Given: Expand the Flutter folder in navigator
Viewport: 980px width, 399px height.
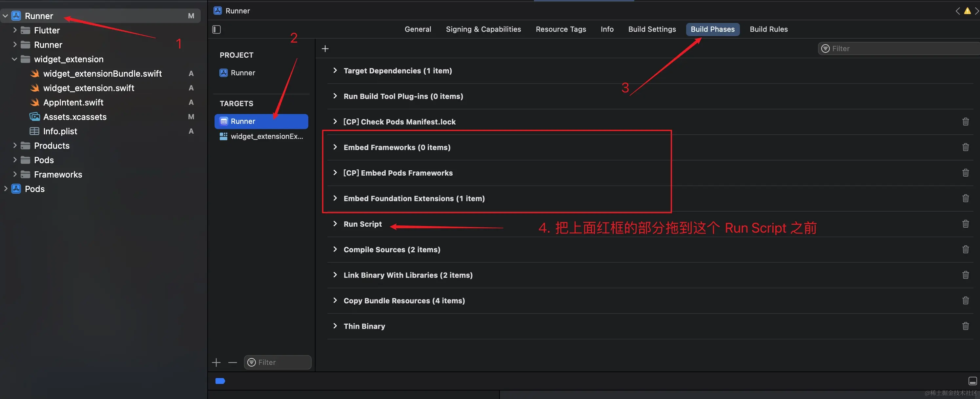Looking at the screenshot, I should [14, 30].
